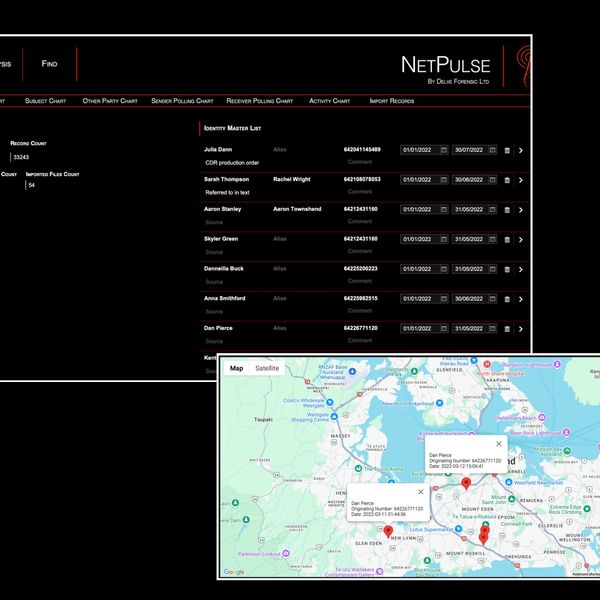Delete the Sarah Thompson identity entry

click(507, 180)
